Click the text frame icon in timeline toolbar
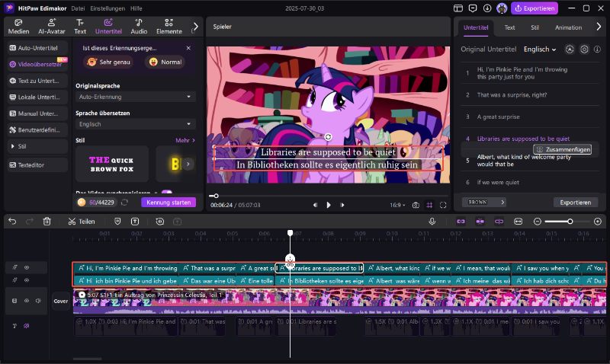The width and height of the screenshot is (610, 364). 135,222
